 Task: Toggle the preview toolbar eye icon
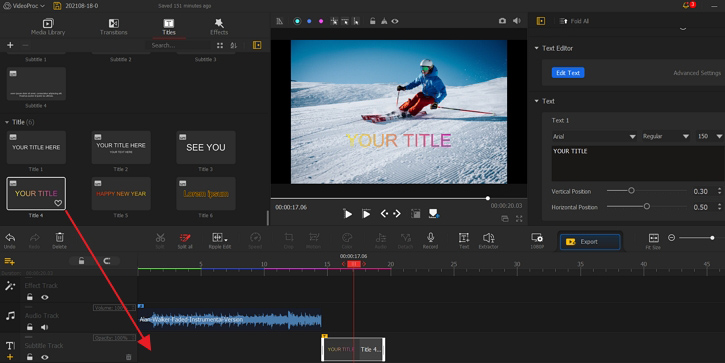pos(395,21)
